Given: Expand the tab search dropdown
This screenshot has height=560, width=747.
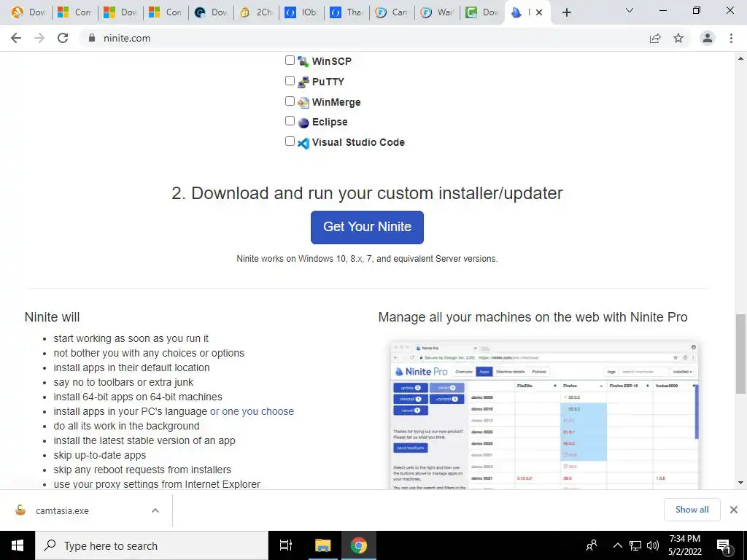Looking at the screenshot, I should 630,10.
